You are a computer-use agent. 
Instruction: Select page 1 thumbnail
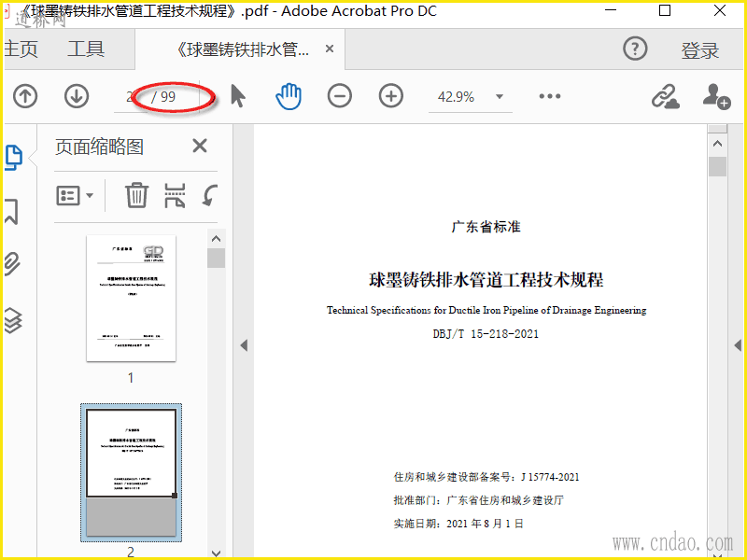click(x=131, y=298)
